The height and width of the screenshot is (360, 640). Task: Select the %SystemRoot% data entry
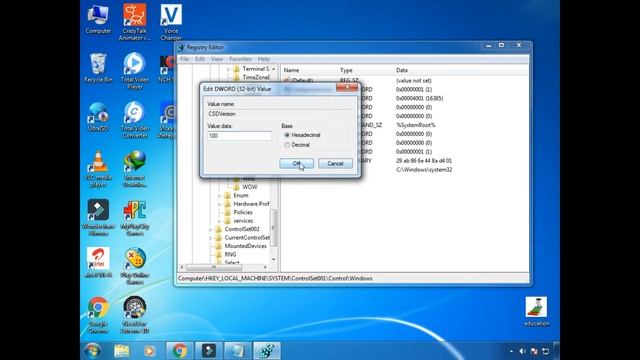tap(416, 125)
